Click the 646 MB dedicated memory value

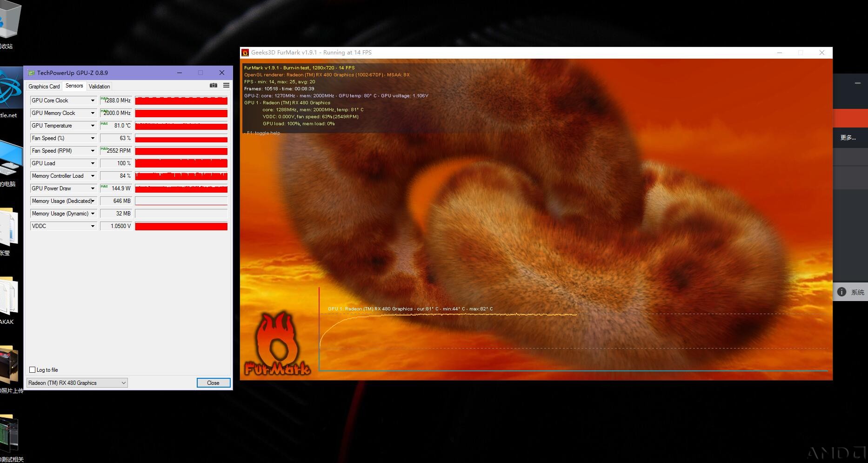coord(116,201)
